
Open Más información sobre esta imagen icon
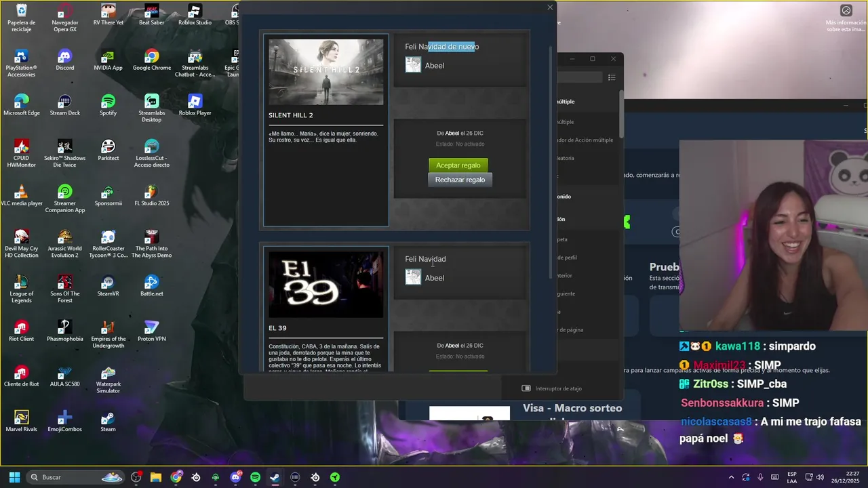846,10
